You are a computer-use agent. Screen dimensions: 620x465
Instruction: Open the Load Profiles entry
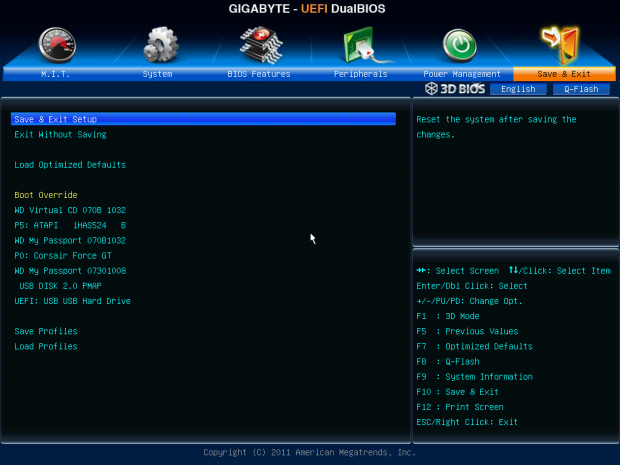(46, 346)
